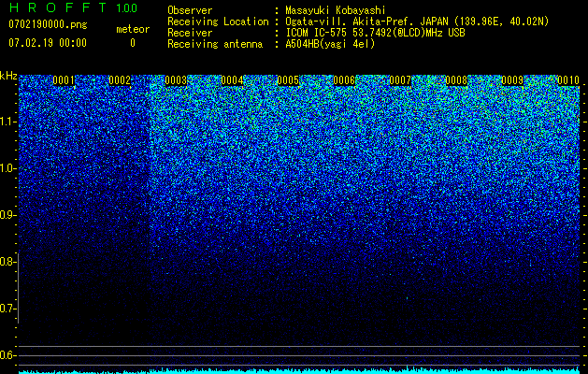Click time marker 0002
The width and height of the screenshot is (588, 374).
click(x=120, y=80)
